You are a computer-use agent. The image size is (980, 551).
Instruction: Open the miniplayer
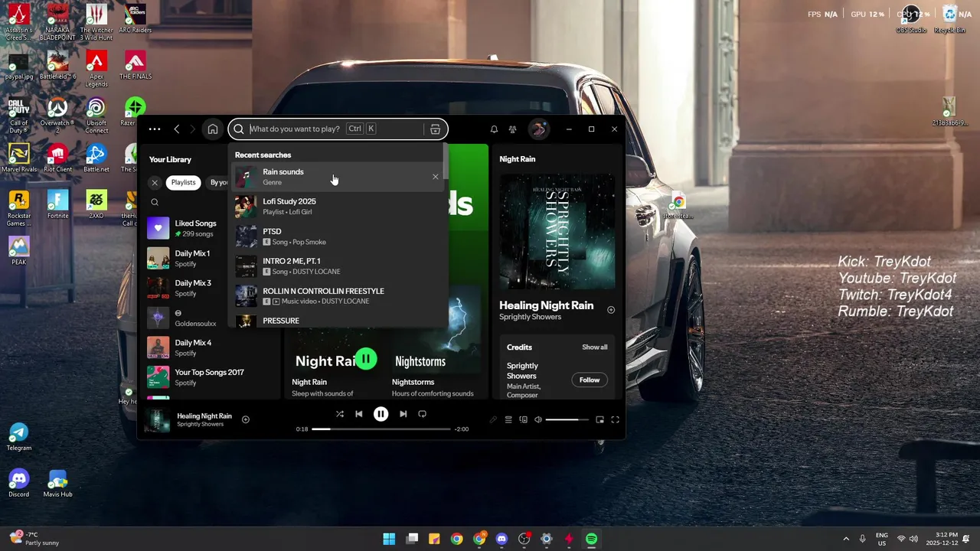tap(599, 419)
